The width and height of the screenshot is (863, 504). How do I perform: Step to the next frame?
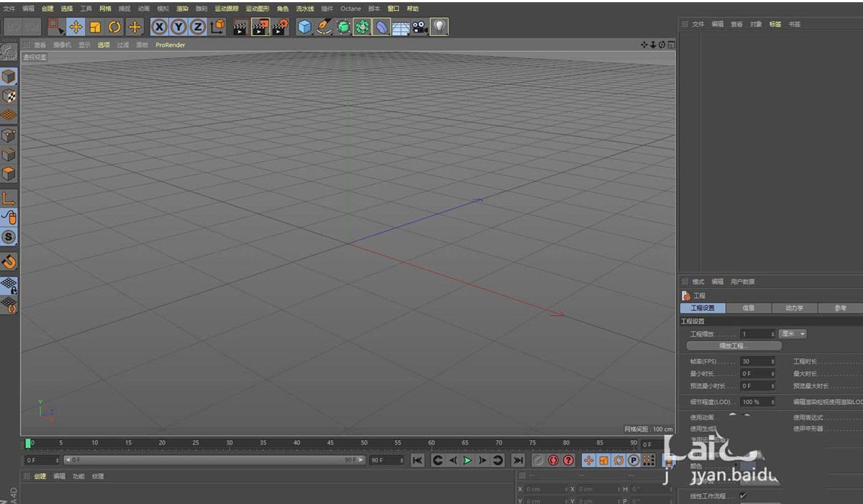pos(483,460)
